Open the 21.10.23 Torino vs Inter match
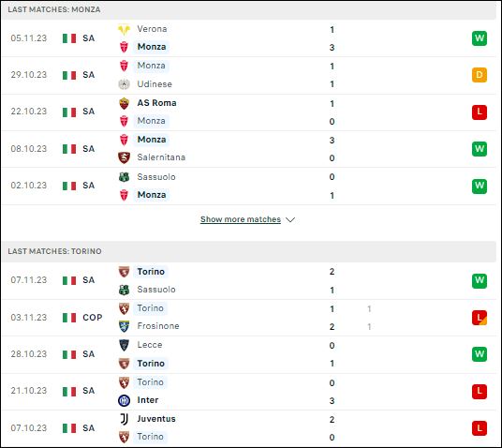Screen dimensions: 502x448 (x=249, y=392)
